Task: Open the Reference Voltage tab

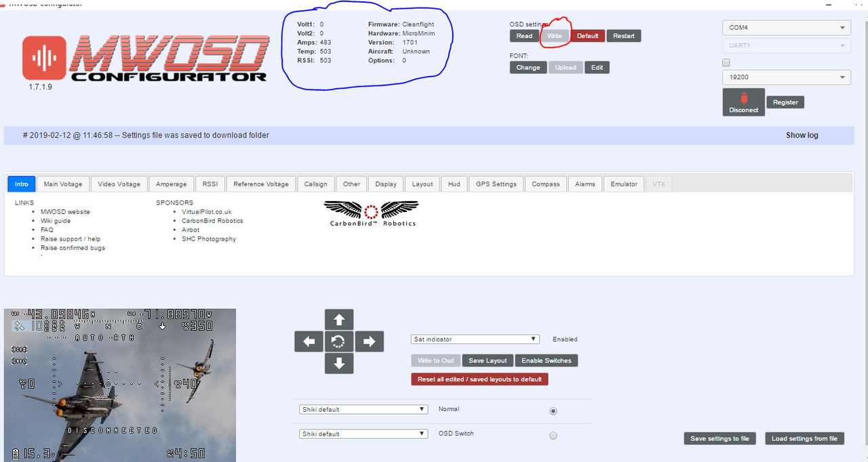Action: (x=261, y=184)
